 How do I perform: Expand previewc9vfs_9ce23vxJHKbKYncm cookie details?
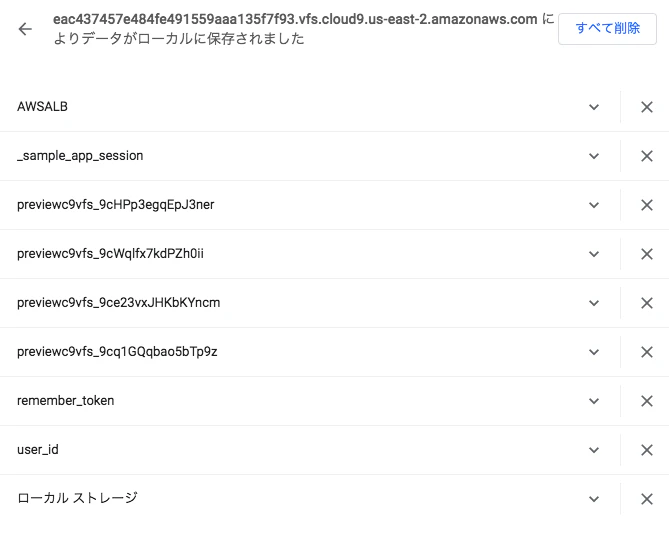[x=594, y=303]
